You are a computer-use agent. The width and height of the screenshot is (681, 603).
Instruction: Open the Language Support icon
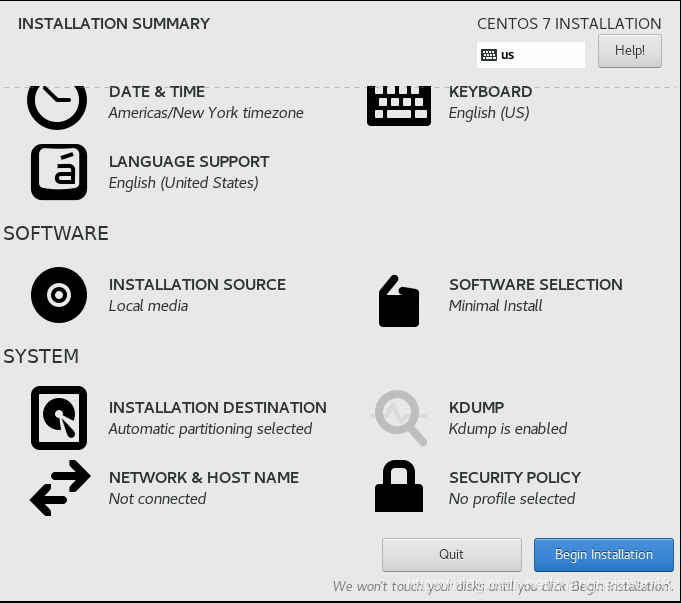(59, 172)
